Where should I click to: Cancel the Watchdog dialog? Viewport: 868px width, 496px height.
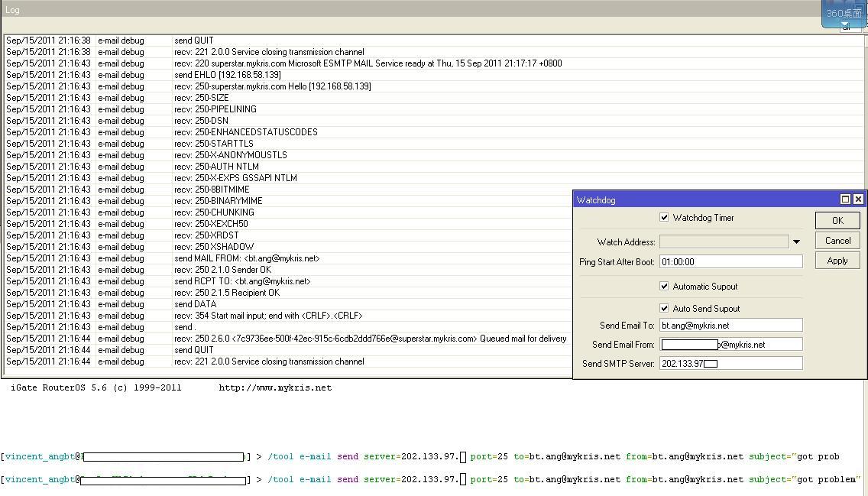(837, 240)
